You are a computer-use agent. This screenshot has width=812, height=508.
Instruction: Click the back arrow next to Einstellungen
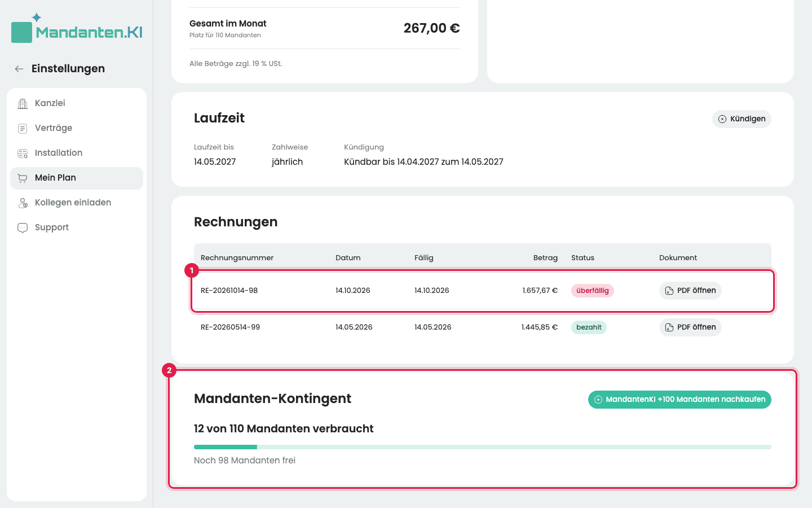click(19, 69)
